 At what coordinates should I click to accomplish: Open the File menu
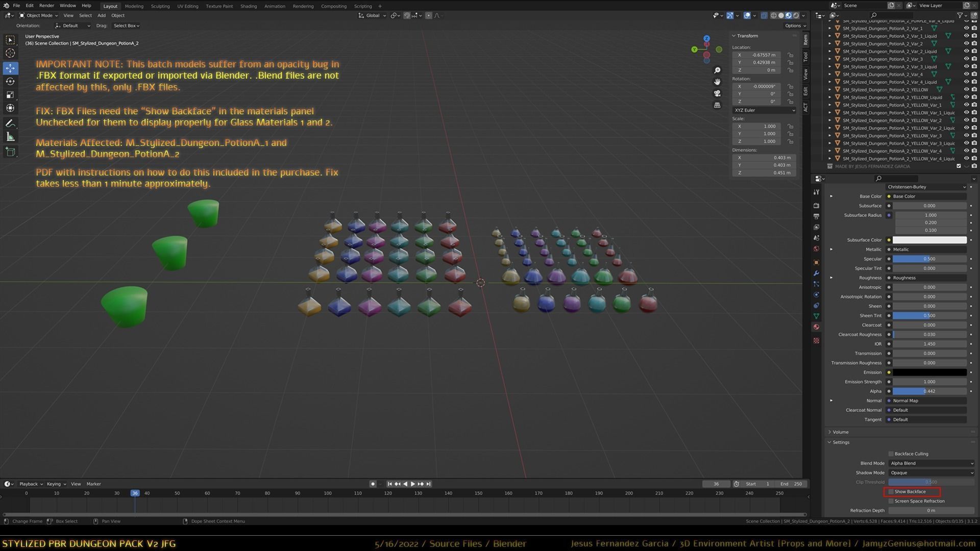coord(16,6)
